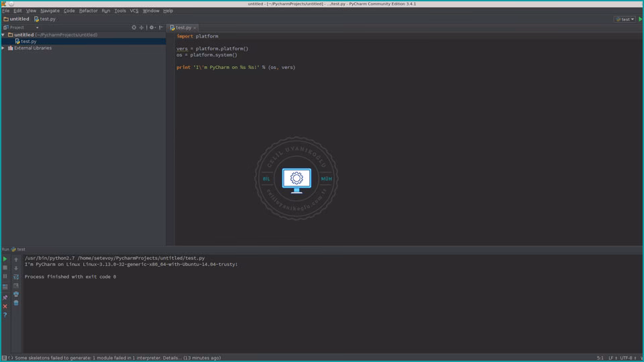
Task: Pin the Run tab with the pin icon
Action: (5, 298)
